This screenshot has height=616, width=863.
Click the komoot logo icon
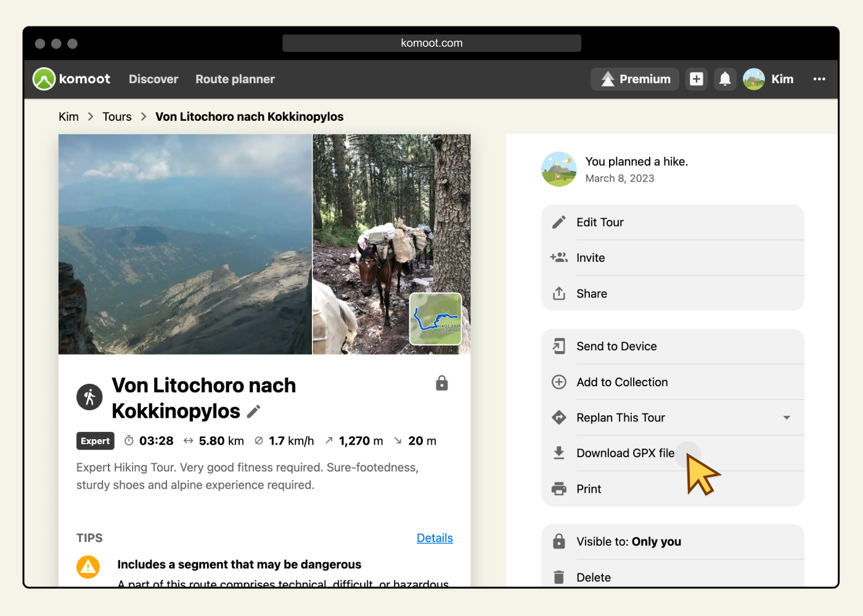[x=44, y=79]
